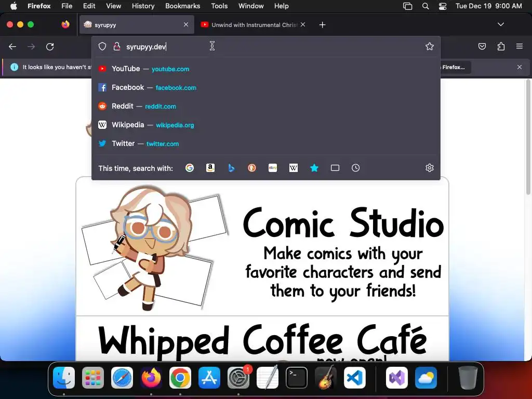Image resolution: width=532 pixels, height=399 pixels.
Task: Select Twitter suggestion twitter.com
Action: point(266,143)
